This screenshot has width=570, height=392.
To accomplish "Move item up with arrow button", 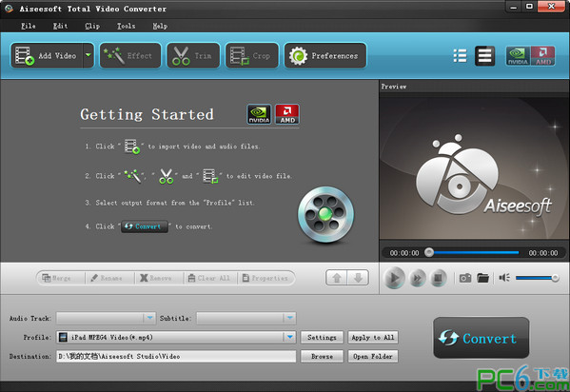I will 337,278.
